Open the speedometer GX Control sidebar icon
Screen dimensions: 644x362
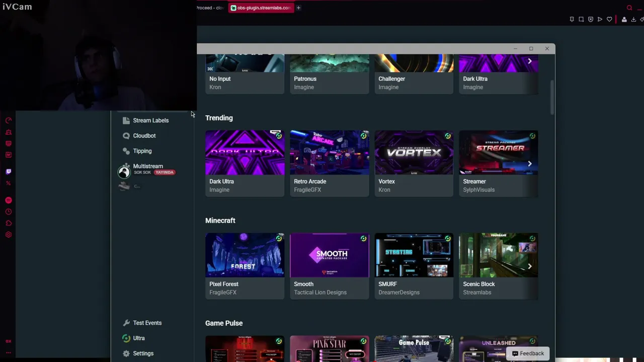click(9, 121)
